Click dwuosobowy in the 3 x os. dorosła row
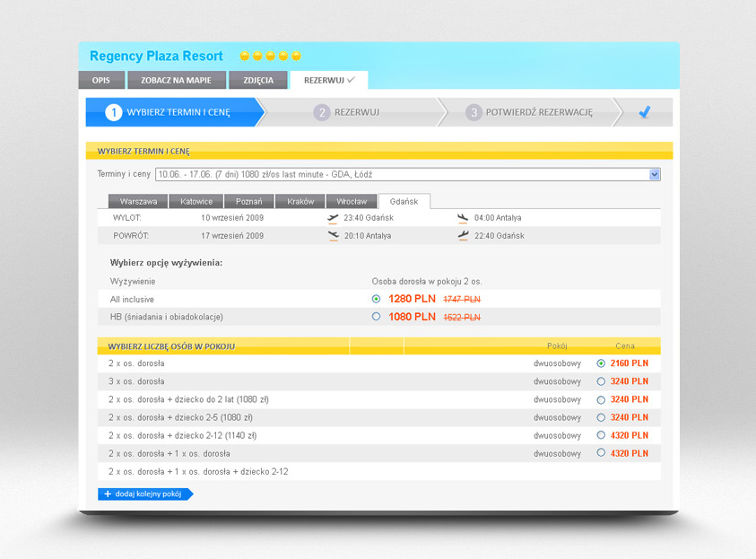The height and width of the screenshot is (559, 756). coord(557,381)
